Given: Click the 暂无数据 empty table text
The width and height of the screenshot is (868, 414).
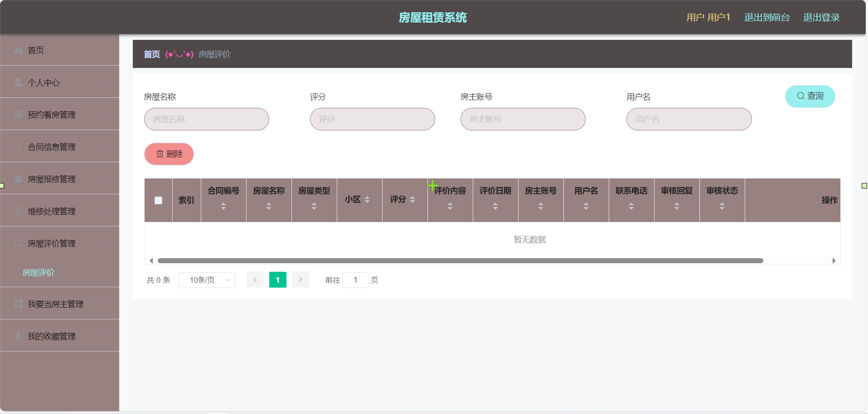Looking at the screenshot, I should coord(529,239).
